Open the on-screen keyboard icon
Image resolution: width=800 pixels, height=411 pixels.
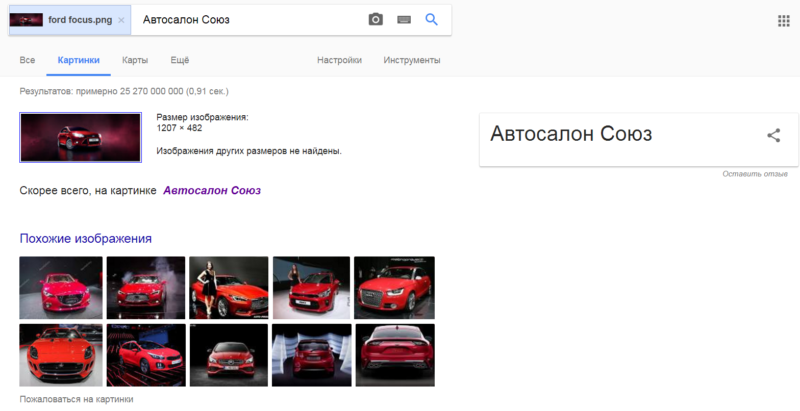(404, 19)
